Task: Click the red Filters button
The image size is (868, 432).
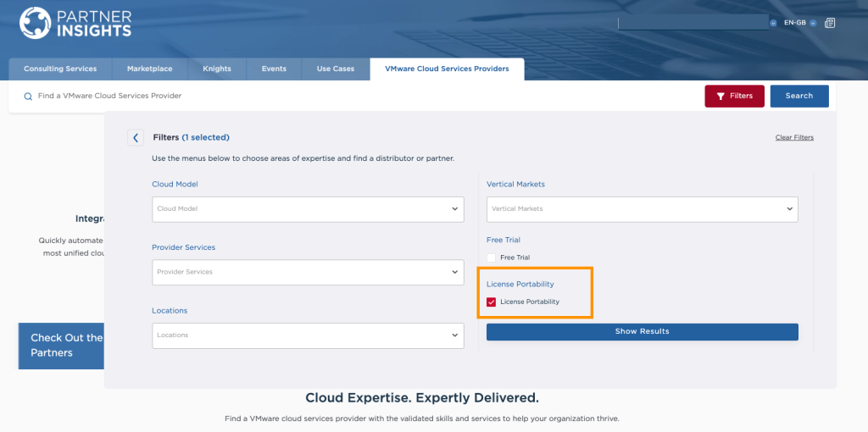Action: coord(734,96)
